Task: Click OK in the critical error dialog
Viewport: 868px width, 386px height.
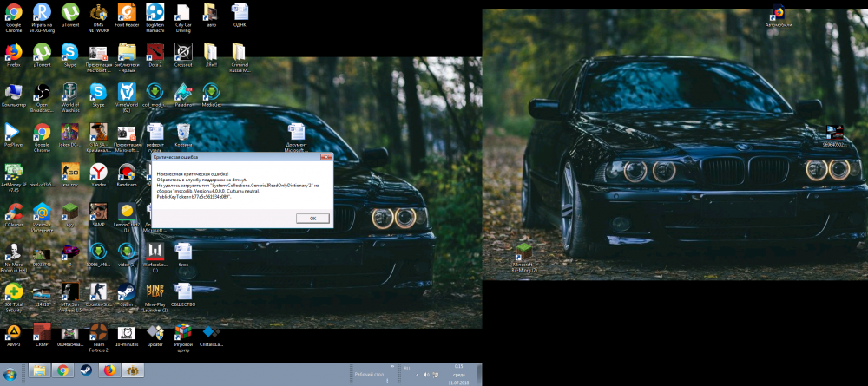Action: [x=312, y=219]
